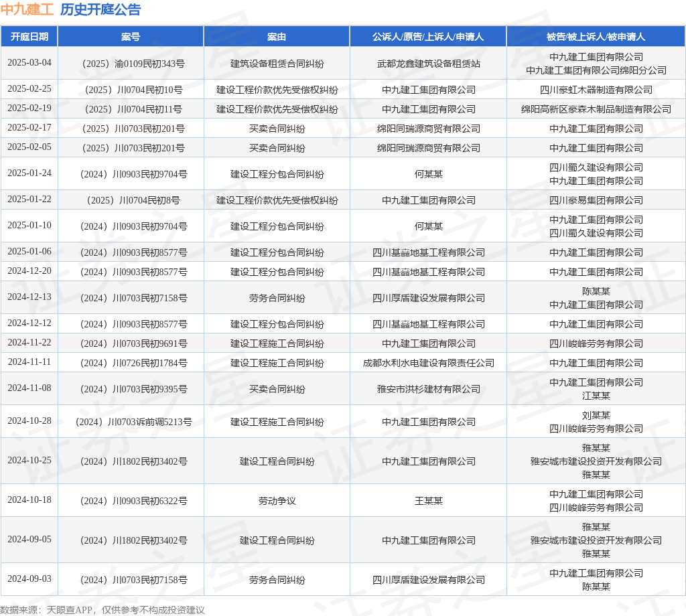The image size is (686, 616).
Task: Click the date cell 2024-10-18
Action: pos(29,499)
